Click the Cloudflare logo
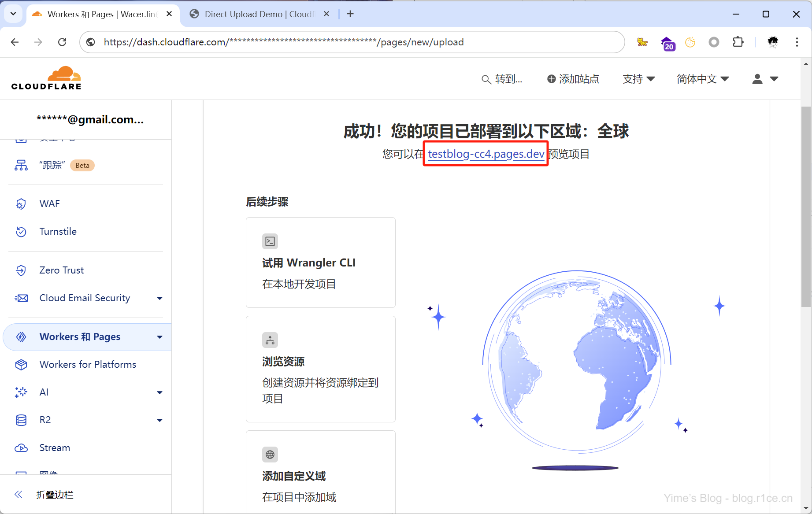Screen dimensions: 812x514 click(x=46, y=78)
